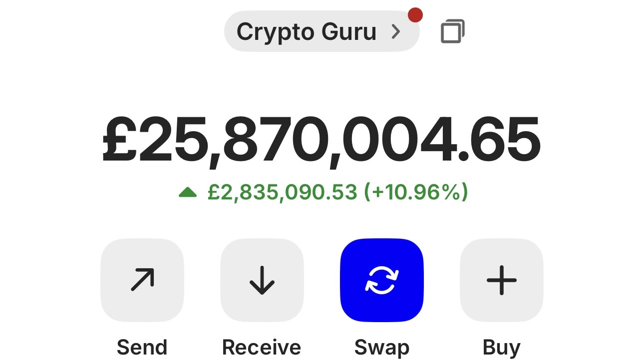This screenshot has height=362, width=644.
Task: Click the red notification dot
Action: point(415,15)
